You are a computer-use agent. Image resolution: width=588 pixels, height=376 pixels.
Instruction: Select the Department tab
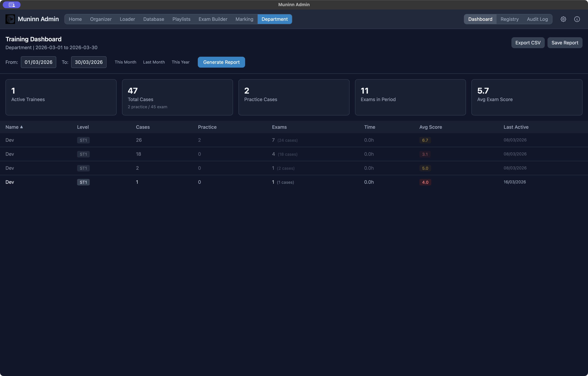275,19
